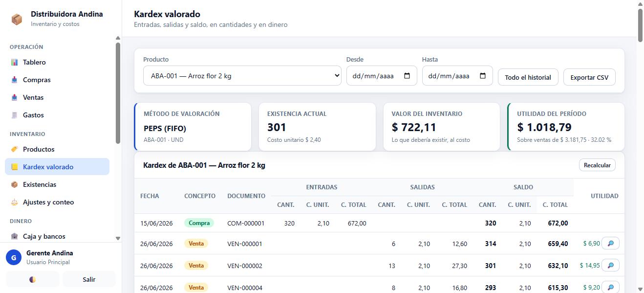Image resolution: width=644 pixels, height=293 pixels.
Task: Open Tablero in the sidebar menu
Action: point(57,62)
